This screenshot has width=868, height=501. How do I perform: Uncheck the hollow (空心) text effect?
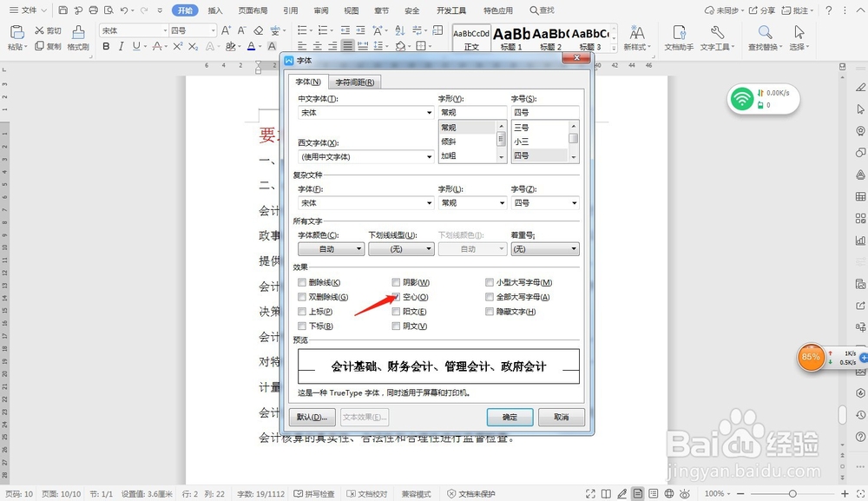coord(396,296)
